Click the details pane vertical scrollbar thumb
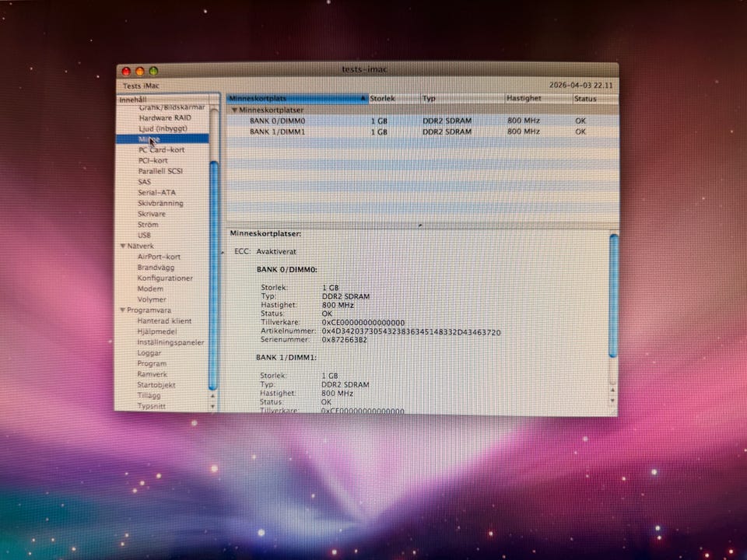Viewport: 747px width, 560px height. (x=613, y=296)
